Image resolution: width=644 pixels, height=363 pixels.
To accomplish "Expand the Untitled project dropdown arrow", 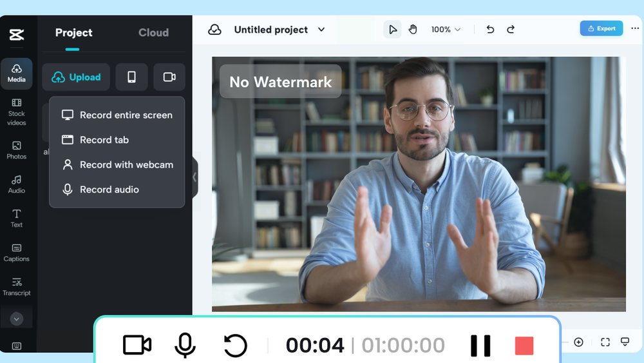I will [321, 30].
